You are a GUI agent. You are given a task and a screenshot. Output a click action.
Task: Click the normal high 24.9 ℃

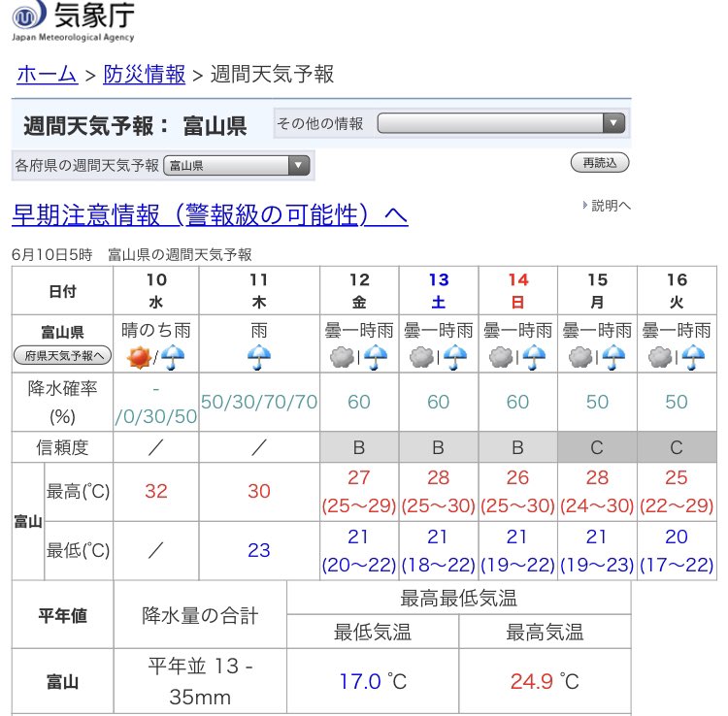(x=545, y=682)
